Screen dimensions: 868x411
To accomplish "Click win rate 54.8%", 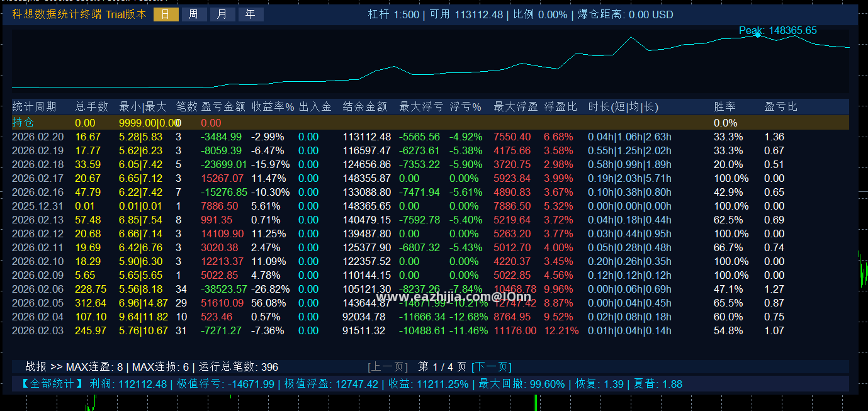I will pos(728,330).
